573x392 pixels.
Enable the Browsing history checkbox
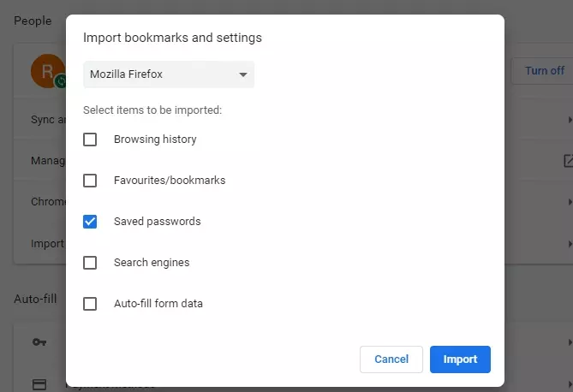click(x=90, y=140)
